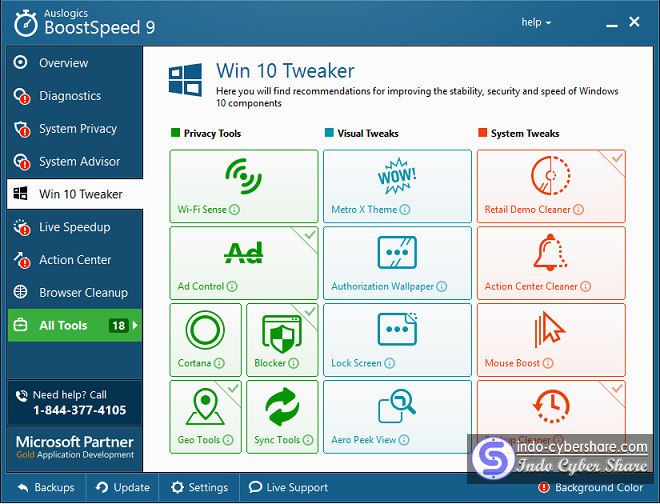Screen dimensions: 660x504
Task: Switch to System Privacy
Action: click(x=75, y=128)
